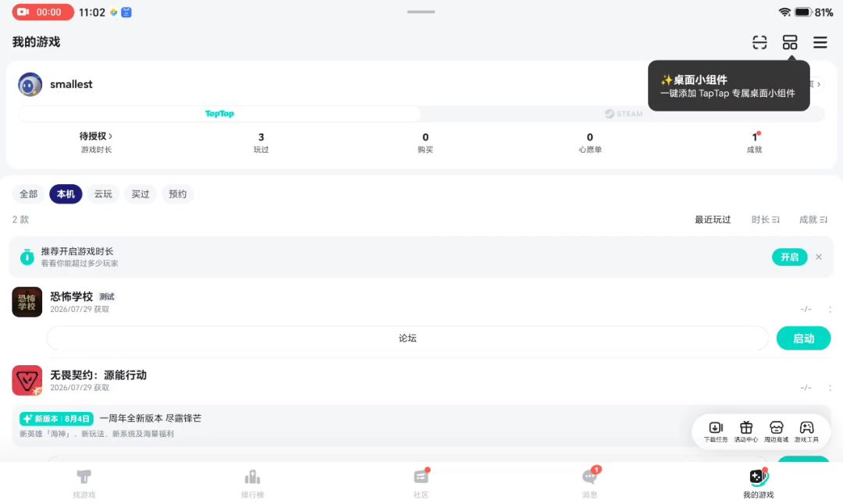The width and height of the screenshot is (843, 504).
Task: Select the 全部 filter tab
Action: [x=29, y=194]
